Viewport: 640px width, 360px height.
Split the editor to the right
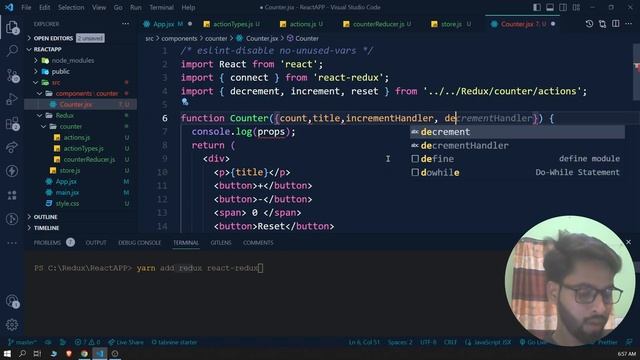(x=616, y=24)
